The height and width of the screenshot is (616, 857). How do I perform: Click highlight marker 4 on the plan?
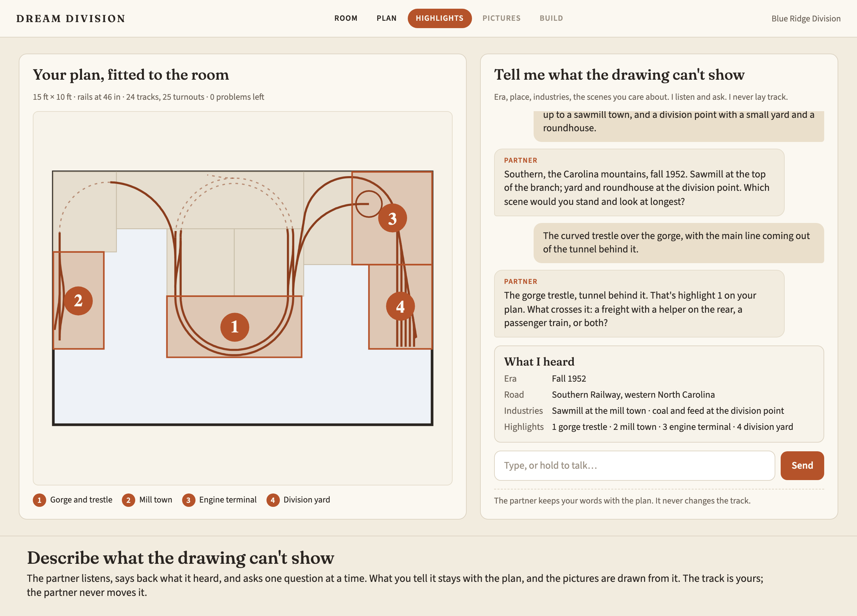coord(400,306)
